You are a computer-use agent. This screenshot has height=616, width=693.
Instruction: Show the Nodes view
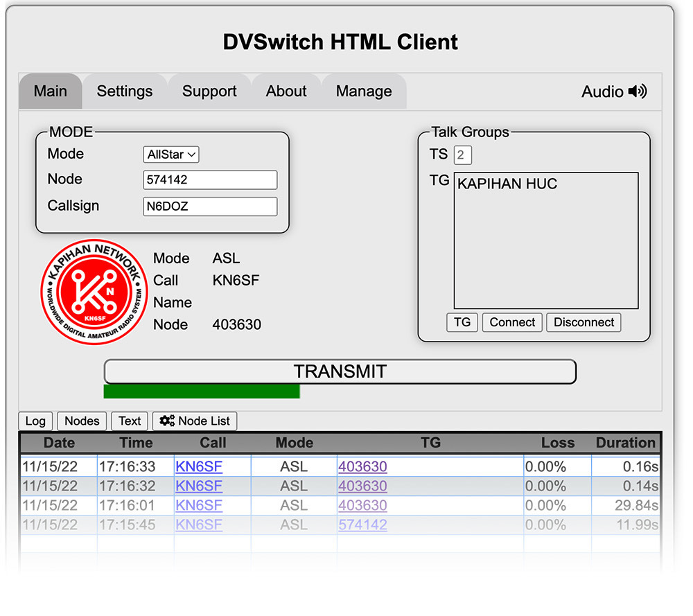[82, 421]
